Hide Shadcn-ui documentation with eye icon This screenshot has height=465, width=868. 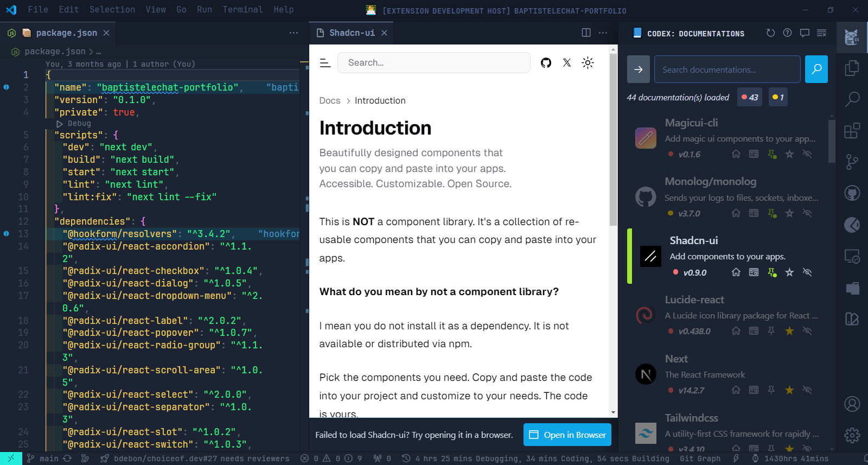(x=807, y=272)
